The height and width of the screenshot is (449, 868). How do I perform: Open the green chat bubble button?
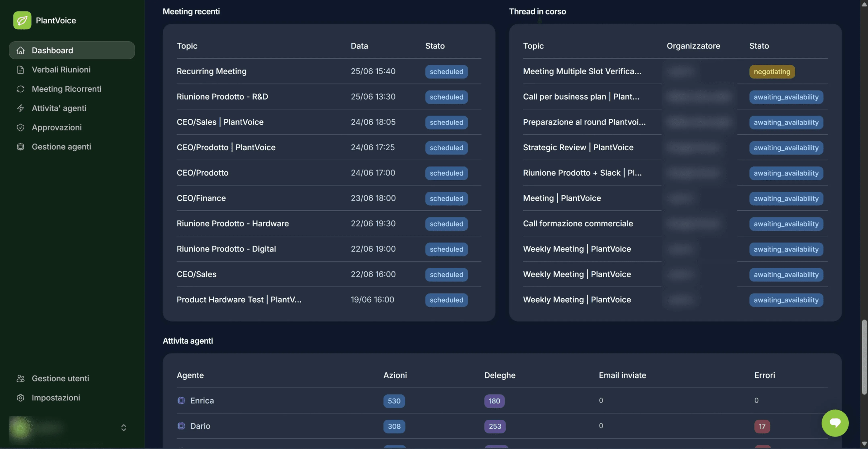click(x=835, y=423)
